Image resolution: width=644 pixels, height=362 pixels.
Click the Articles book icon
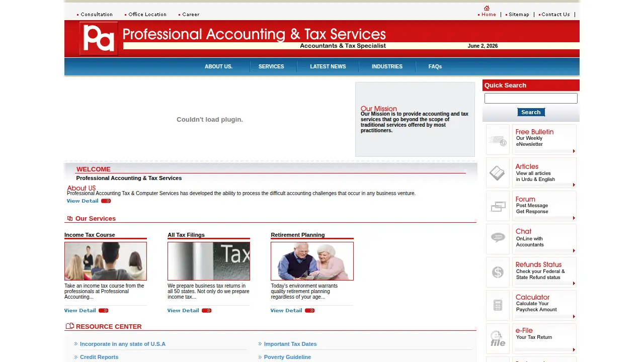tap(498, 172)
